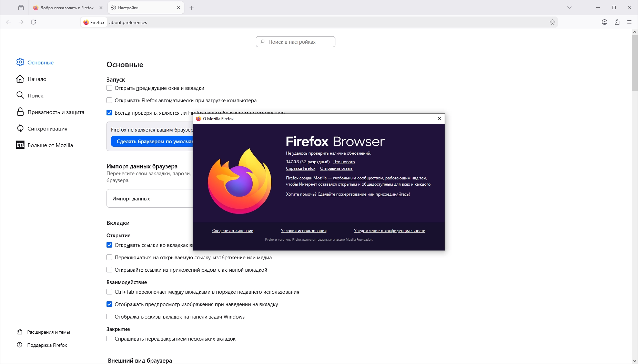This screenshot has width=638, height=364.
Task: Click the reload page icon
Action: pos(33,22)
